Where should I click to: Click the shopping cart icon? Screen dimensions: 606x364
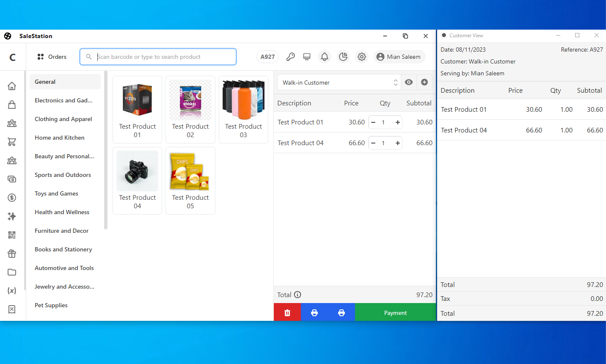[12, 141]
